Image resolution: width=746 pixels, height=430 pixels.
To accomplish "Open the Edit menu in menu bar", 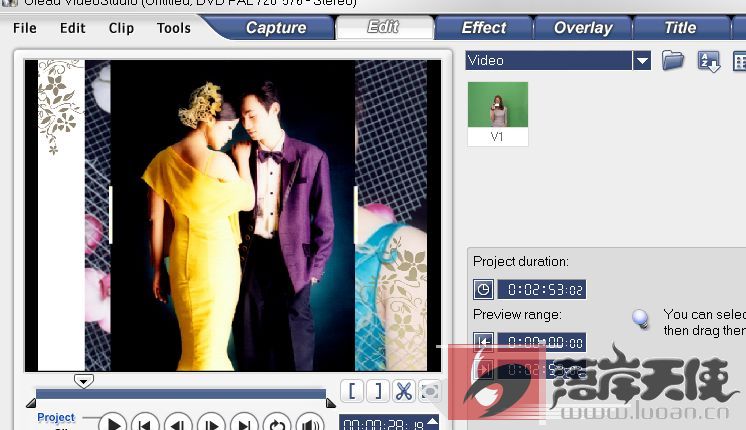I will 73,28.
